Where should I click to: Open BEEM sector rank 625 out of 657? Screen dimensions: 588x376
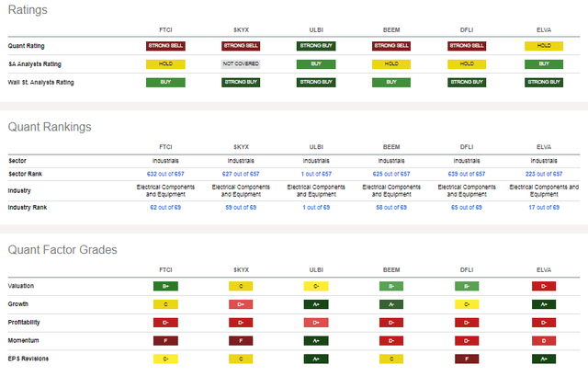pyautogui.click(x=391, y=174)
